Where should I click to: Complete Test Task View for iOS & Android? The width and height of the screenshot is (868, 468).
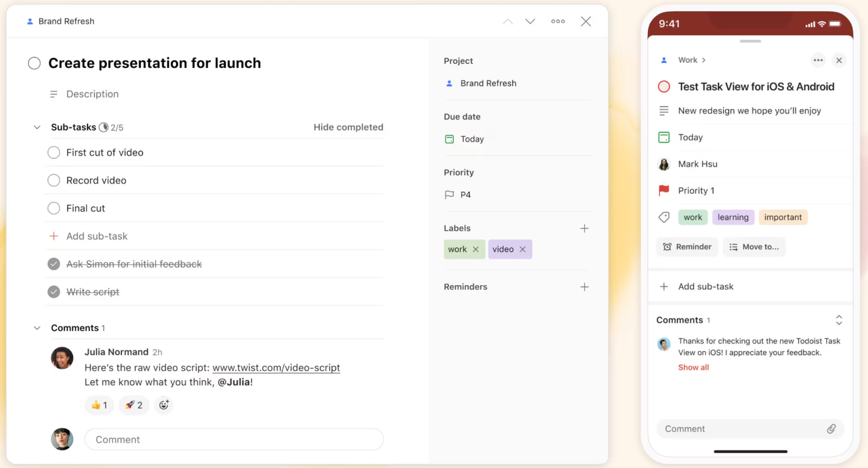click(x=664, y=86)
